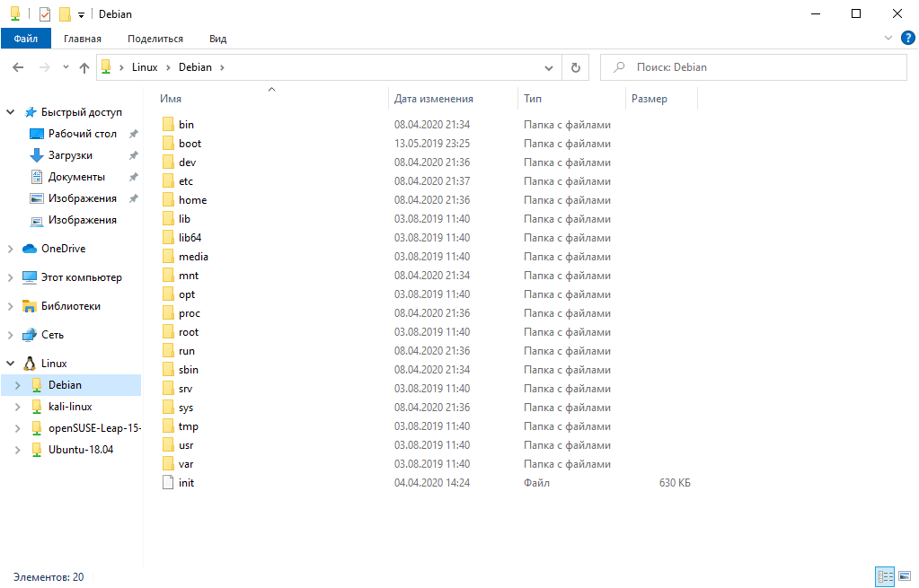
Task: Select the dev folder icon
Action: coord(168,162)
